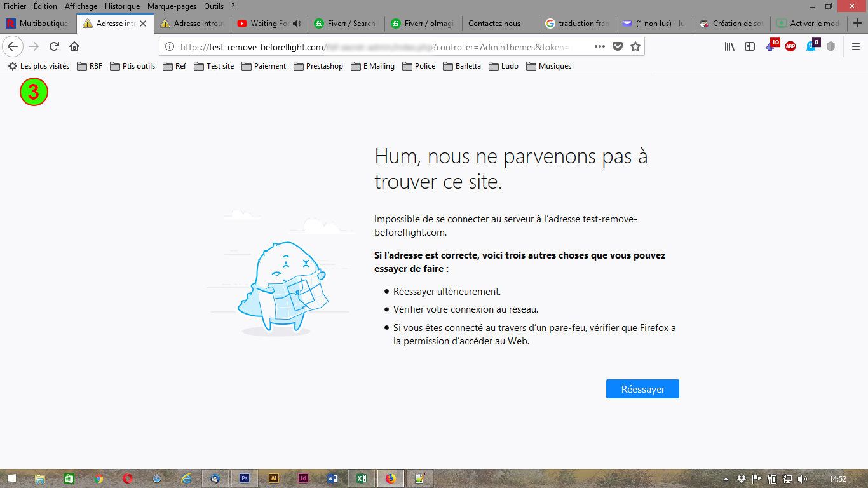
Task: Switch to the (1 non lus) mail tab
Action: (654, 24)
